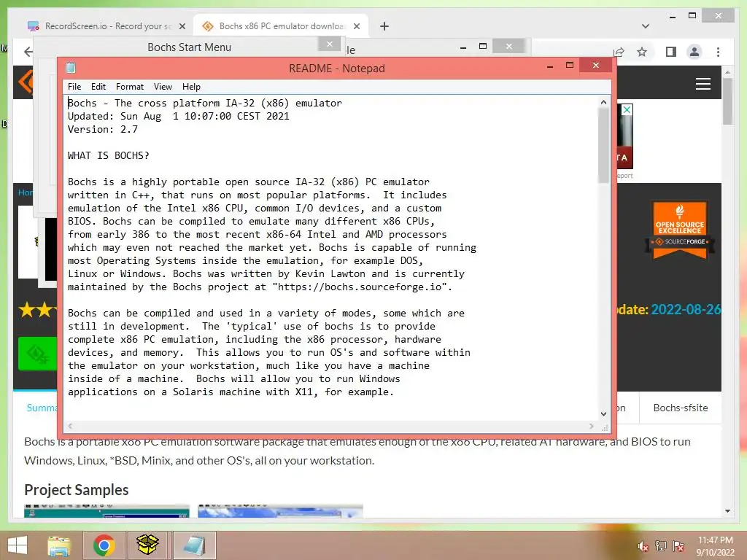
Task: Minimize the window behind Notepad ending in 'le'
Action: pos(463,47)
